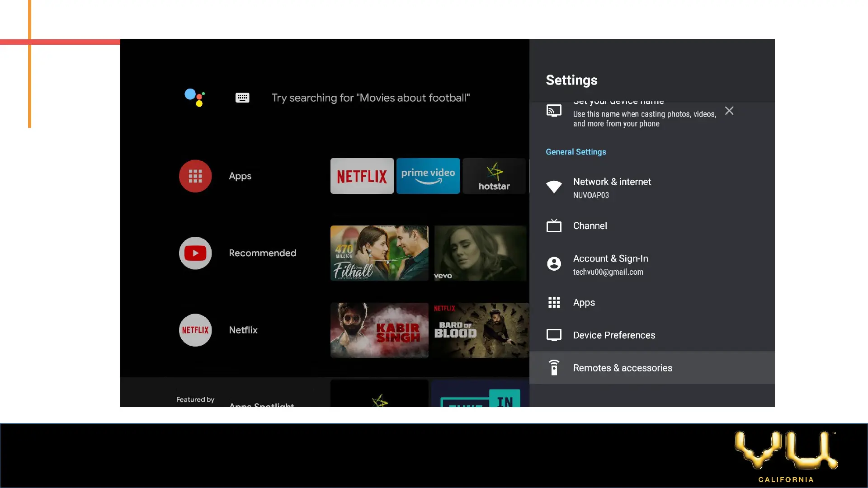Open the red Apps grid icon
Viewport: 868px width, 488px height.
(195, 176)
